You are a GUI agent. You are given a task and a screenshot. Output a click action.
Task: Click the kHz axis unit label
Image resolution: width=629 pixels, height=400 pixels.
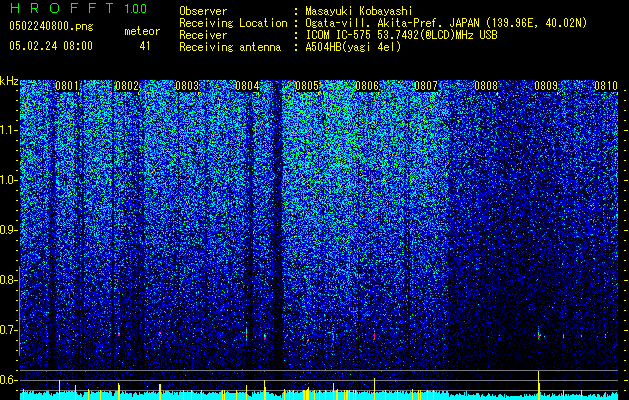coord(9,81)
